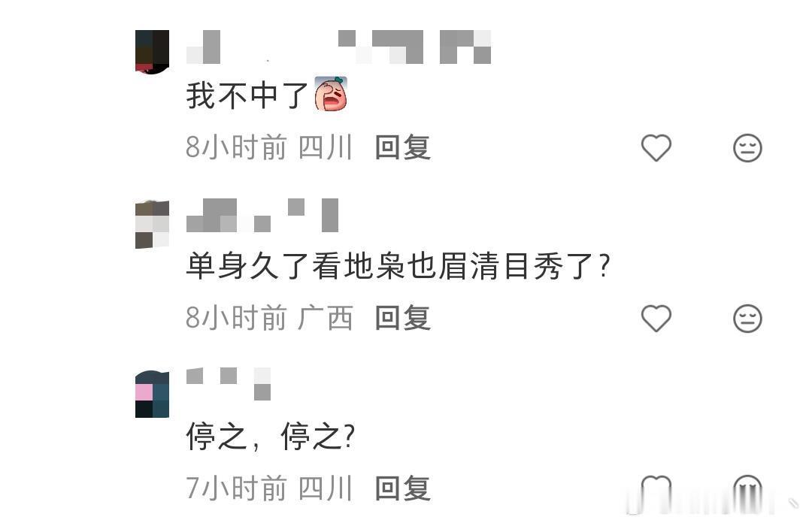
Task: Reply to the comment "我不中了"
Action: pos(403,147)
